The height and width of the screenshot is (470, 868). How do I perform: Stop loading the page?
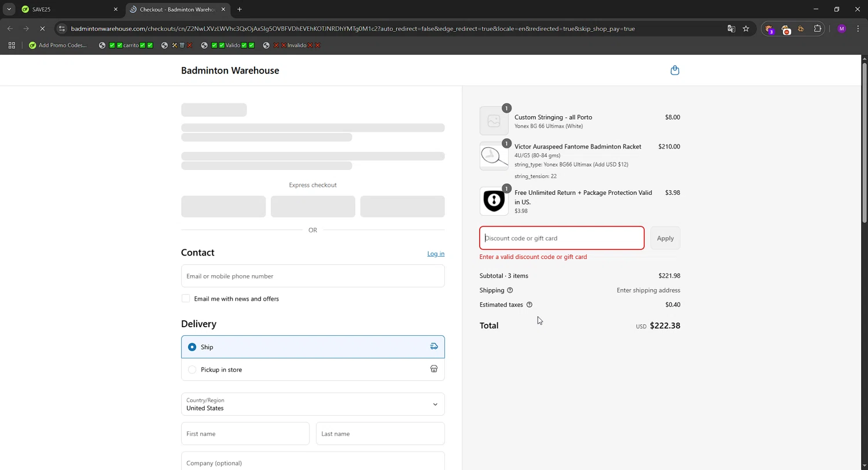[42, 29]
